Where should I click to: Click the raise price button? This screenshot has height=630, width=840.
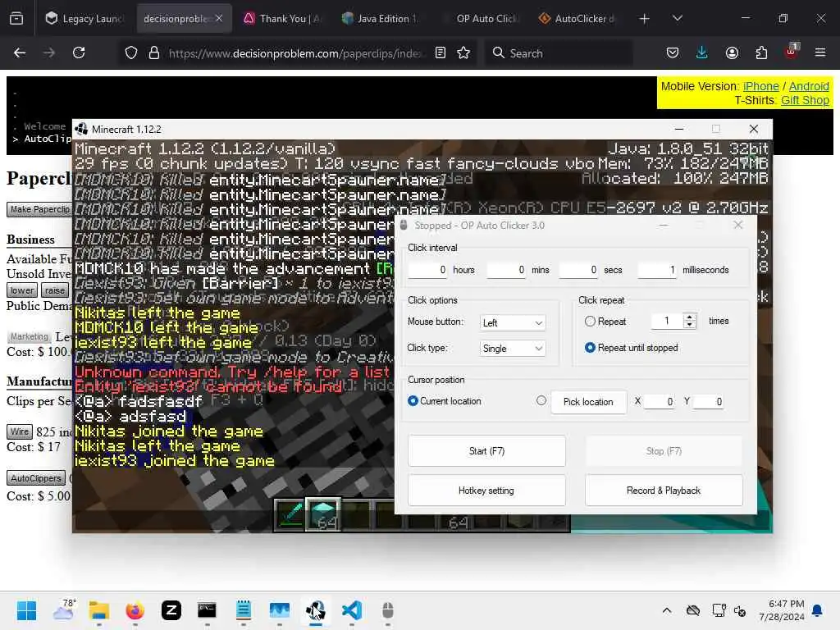pyautogui.click(x=55, y=290)
